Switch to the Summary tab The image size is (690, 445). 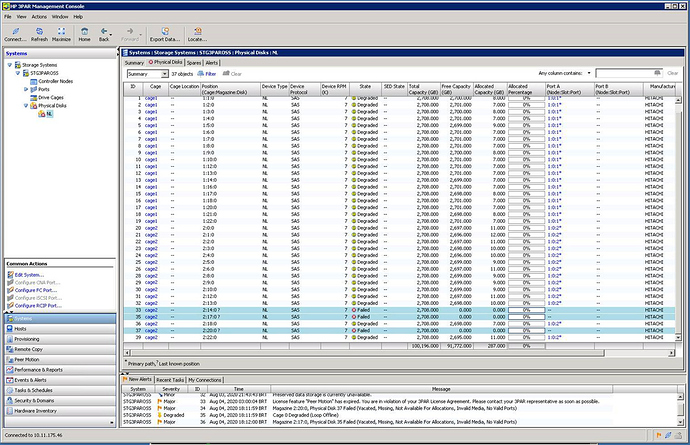coord(134,63)
